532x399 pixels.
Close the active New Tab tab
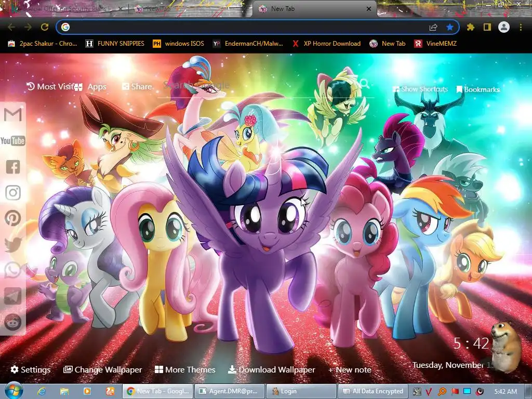[368, 9]
